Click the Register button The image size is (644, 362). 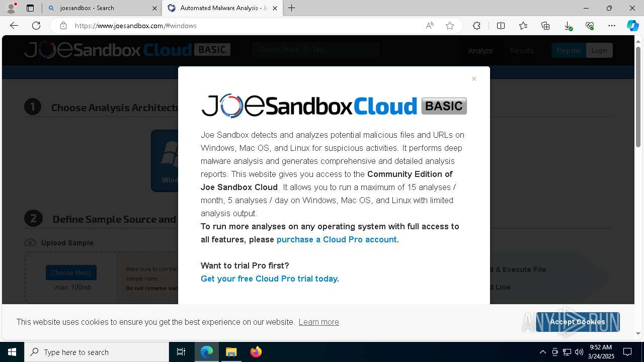[569, 50]
